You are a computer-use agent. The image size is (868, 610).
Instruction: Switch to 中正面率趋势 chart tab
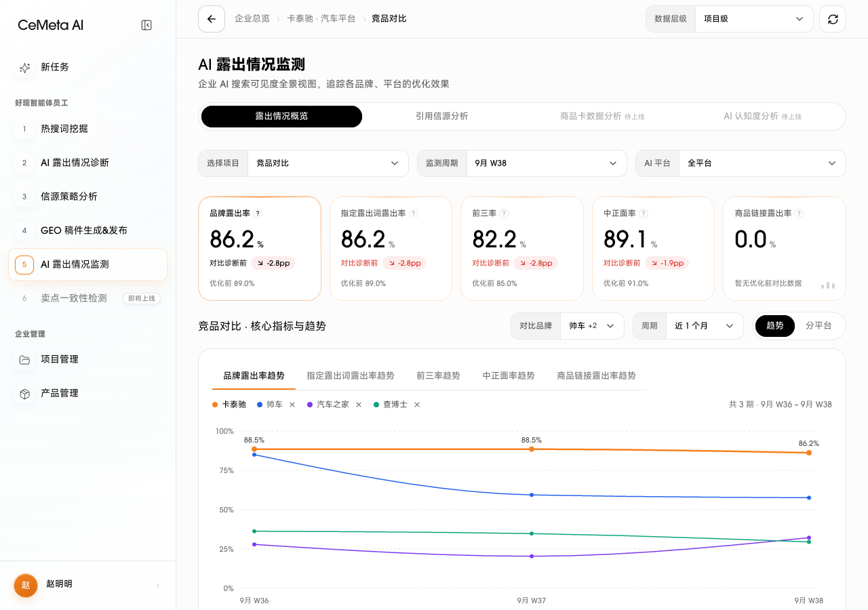509,375
